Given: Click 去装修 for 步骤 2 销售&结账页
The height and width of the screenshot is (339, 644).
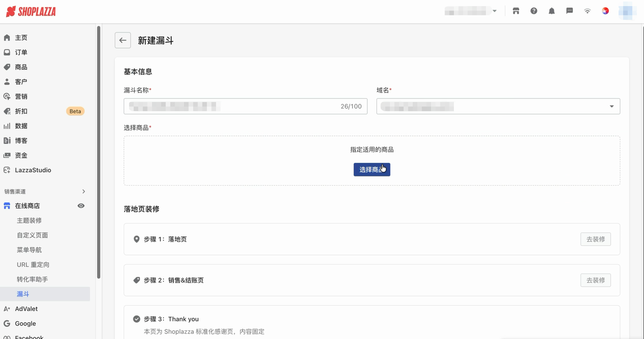Looking at the screenshot, I should [x=596, y=280].
